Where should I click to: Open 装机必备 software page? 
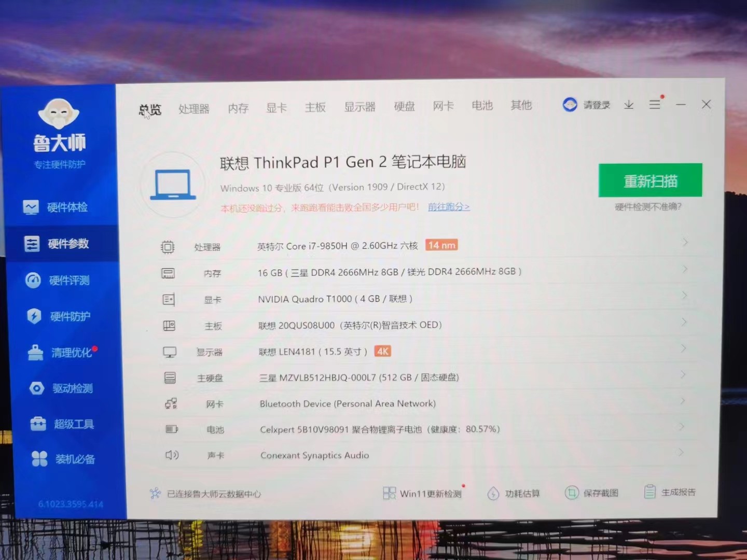[63, 459]
